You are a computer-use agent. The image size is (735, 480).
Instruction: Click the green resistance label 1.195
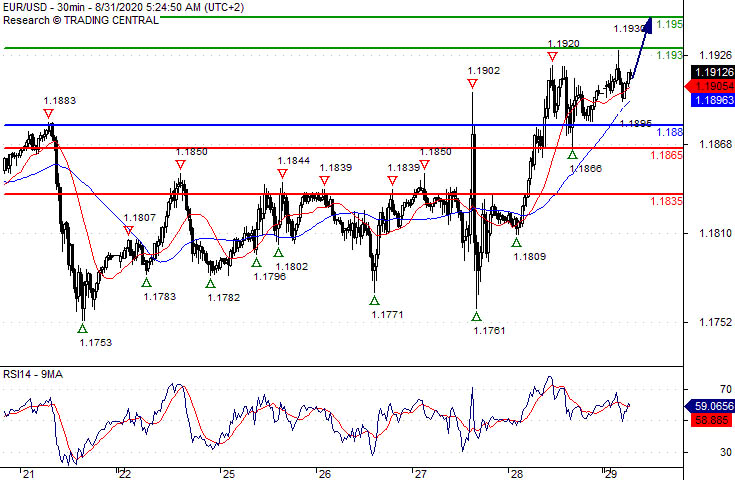click(669, 24)
